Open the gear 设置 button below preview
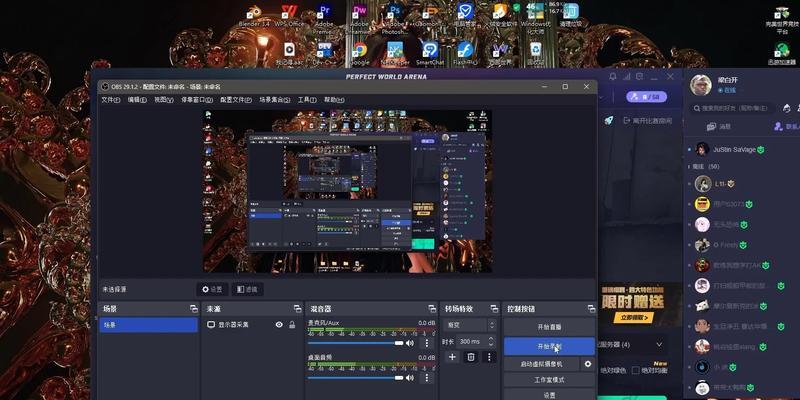The image size is (800, 400). [212, 289]
